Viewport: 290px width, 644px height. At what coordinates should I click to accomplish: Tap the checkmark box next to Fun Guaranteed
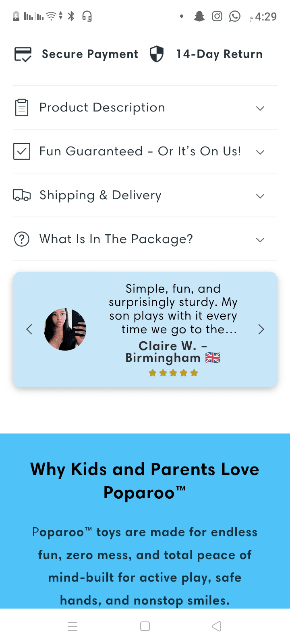[x=22, y=151]
